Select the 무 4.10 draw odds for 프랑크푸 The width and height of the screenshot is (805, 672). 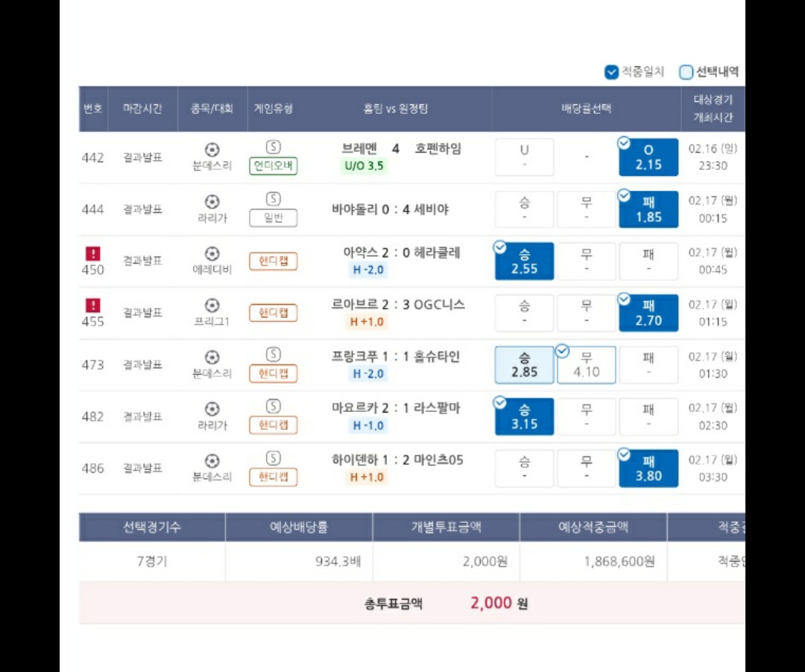[587, 365]
